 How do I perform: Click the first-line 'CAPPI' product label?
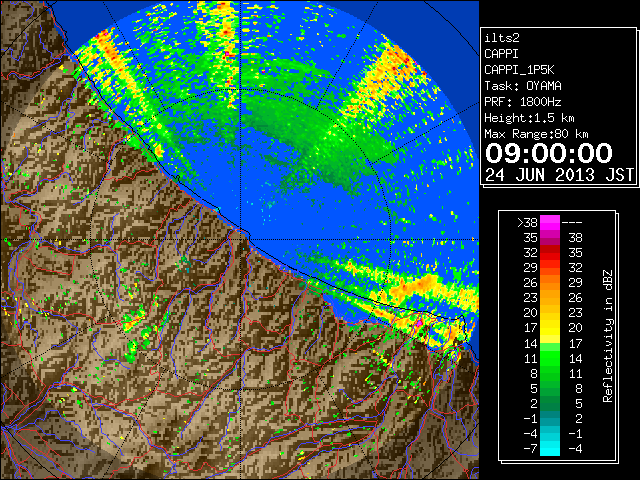[x=501, y=54]
